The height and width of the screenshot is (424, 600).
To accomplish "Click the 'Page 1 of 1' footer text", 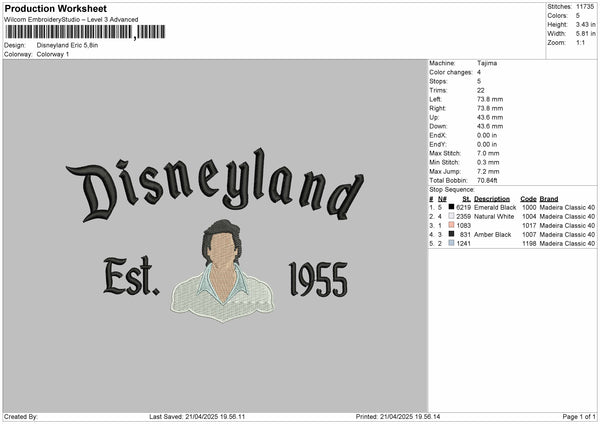I will (579, 416).
